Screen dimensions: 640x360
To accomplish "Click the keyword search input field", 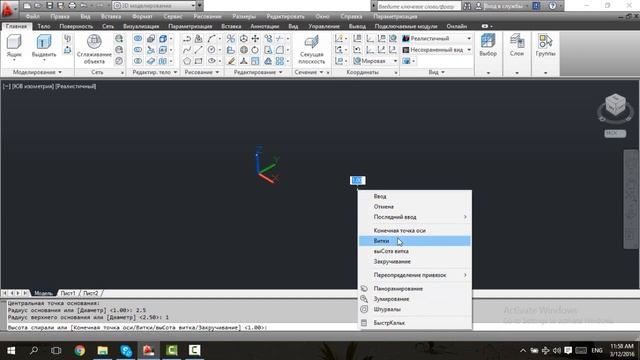I will [418, 6].
